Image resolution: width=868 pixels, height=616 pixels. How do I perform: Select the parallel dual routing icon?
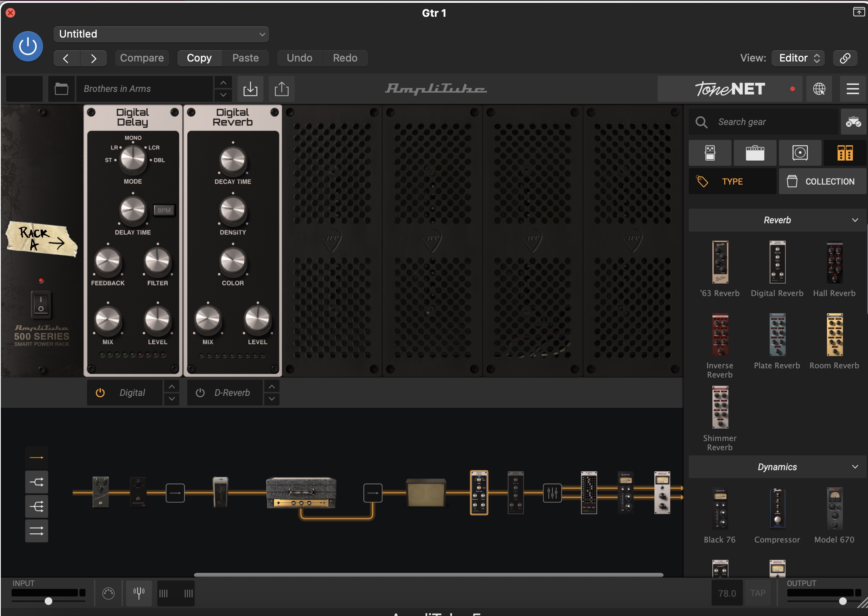pos(37,531)
